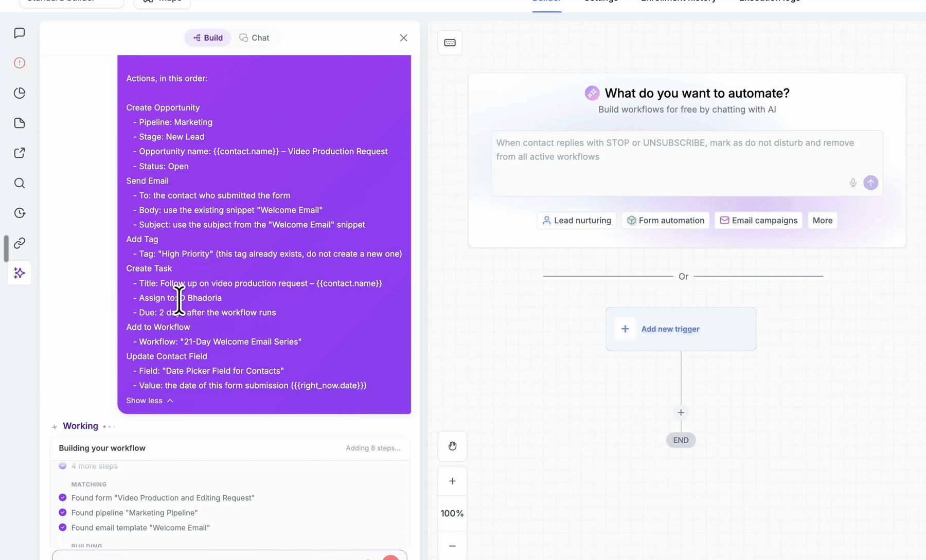
Task: Click 'Found form "Video Production and Editing Request"'
Action: click(x=163, y=498)
